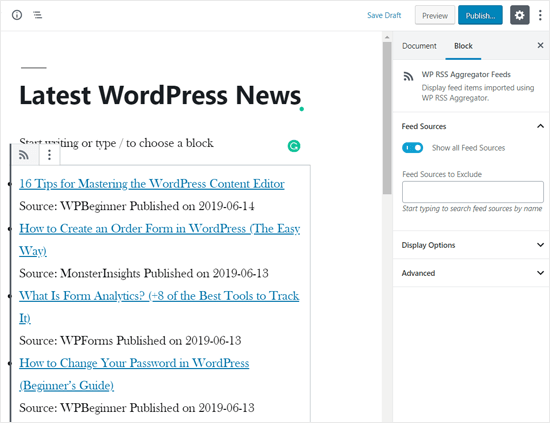
Task: Click the RSS block type icon in block toolbar
Action: tap(24, 155)
